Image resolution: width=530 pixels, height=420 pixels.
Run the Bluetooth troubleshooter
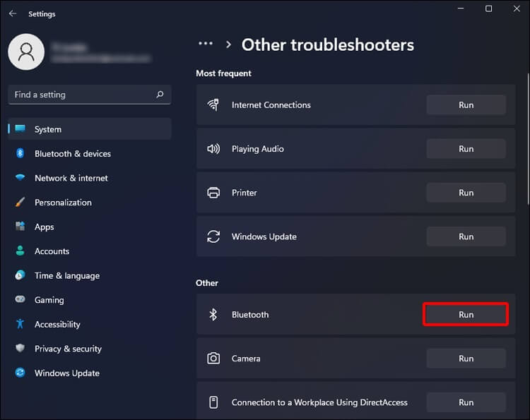(466, 314)
